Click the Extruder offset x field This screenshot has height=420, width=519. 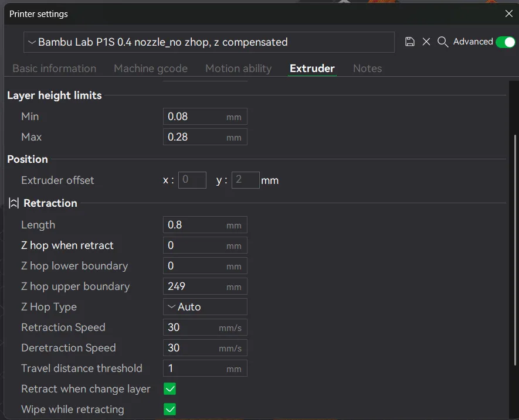pyautogui.click(x=192, y=180)
